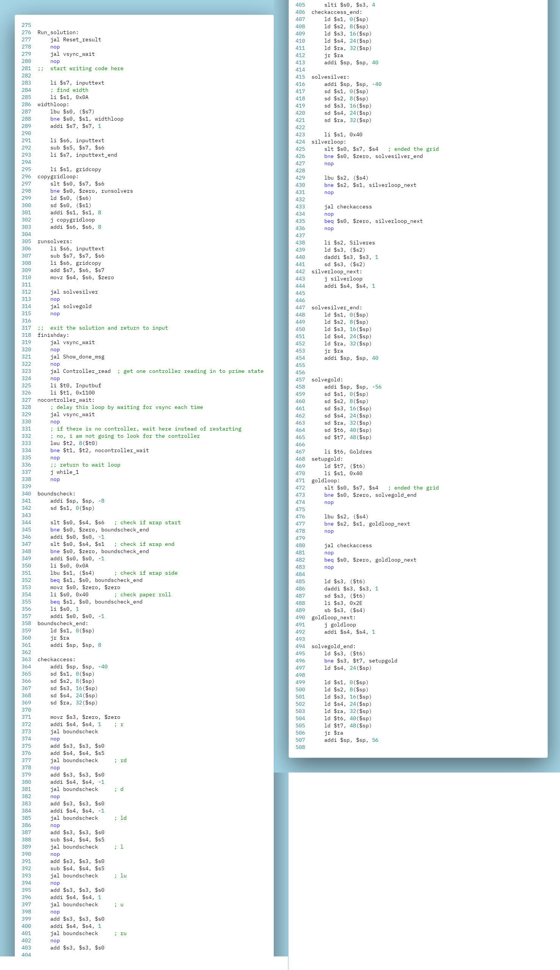
Task: Click 'li $t1, 0x1100' on line 326
Action: click(x=72, y=393)
